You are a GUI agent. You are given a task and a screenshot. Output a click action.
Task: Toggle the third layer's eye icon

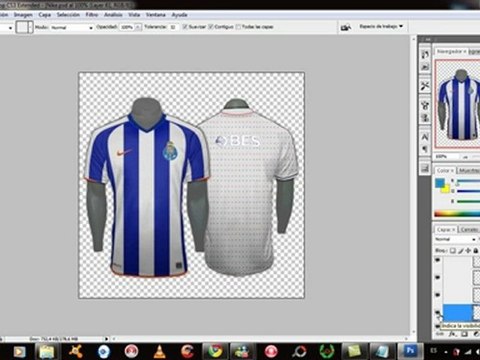[x=438, y=295]
